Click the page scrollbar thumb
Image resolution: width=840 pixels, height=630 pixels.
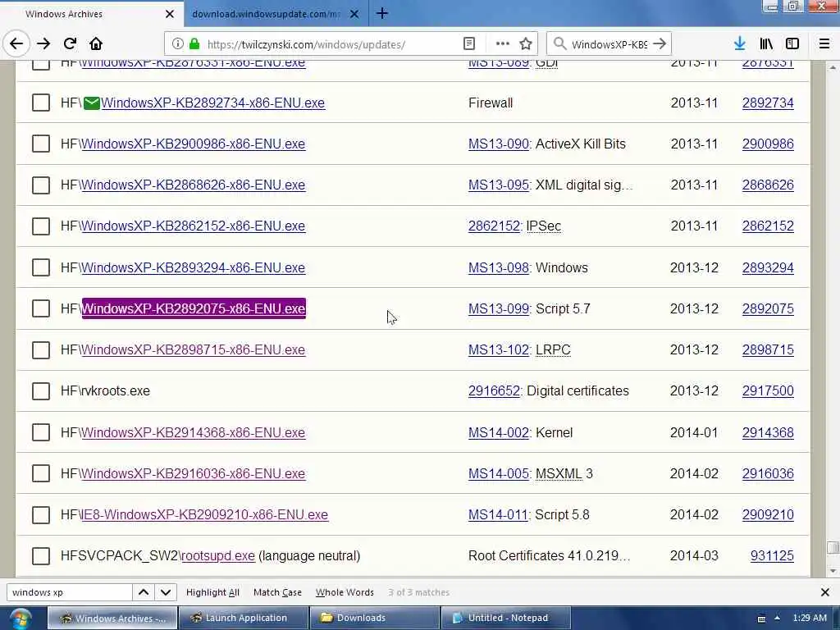point(832,547)
